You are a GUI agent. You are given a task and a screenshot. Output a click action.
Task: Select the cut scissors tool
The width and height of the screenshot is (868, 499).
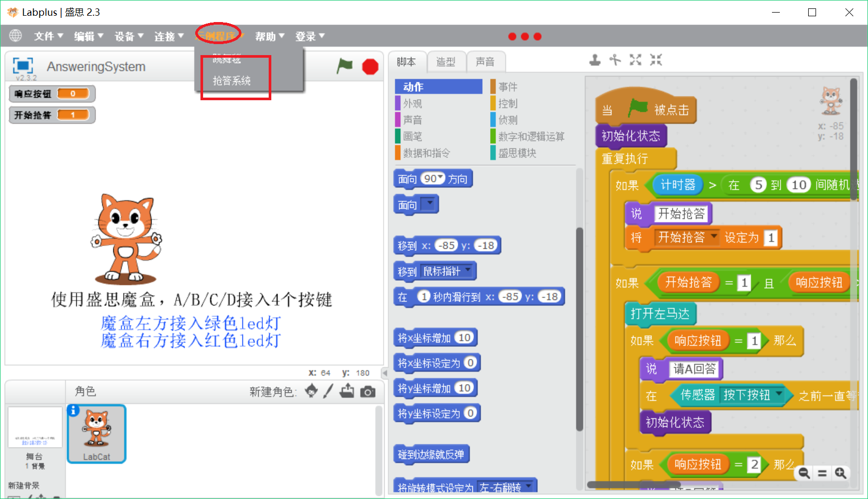pyautogui.click(x=615, y=60)
